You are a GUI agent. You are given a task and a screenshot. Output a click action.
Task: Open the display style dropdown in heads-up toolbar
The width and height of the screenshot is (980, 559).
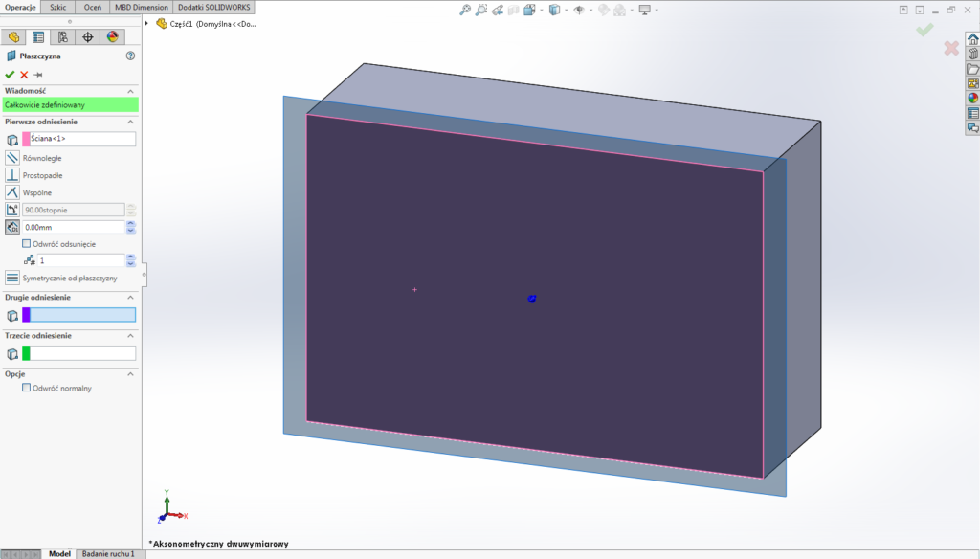tap(567, 9)
